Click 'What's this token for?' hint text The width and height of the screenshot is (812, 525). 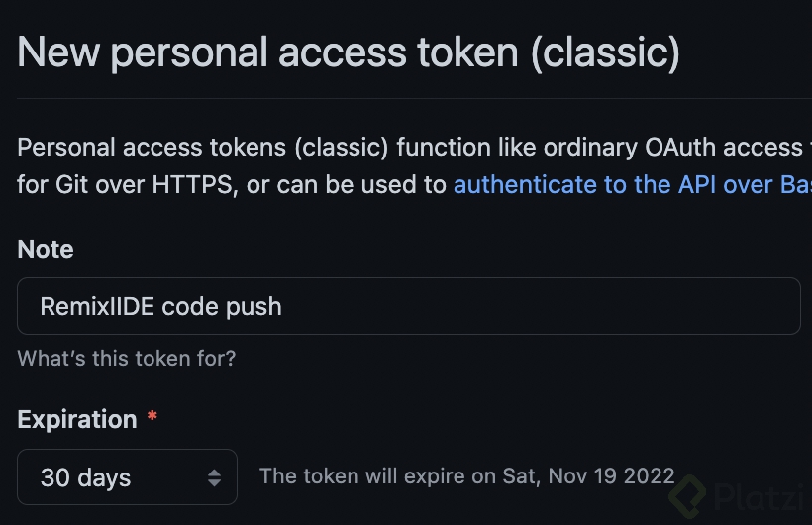click(x=127, y=359)
